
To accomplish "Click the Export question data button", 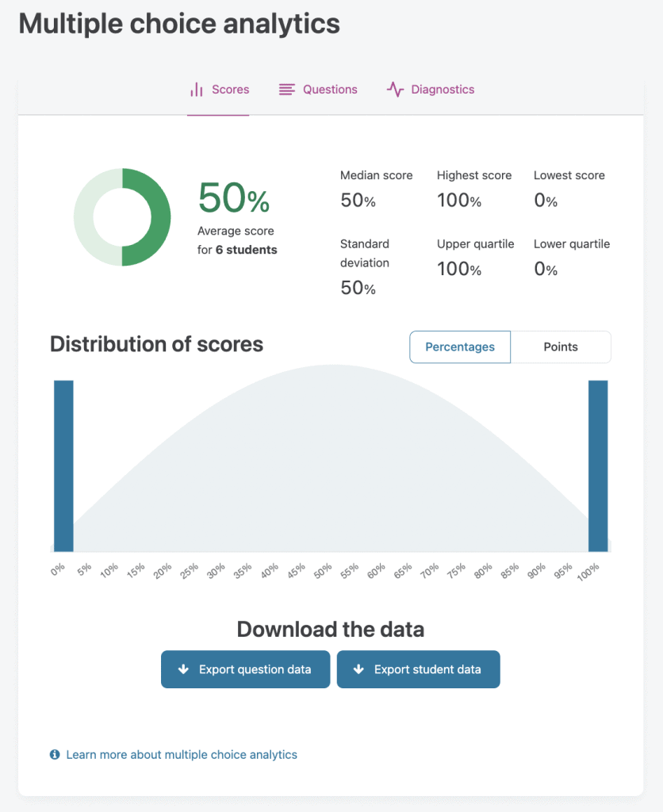I will [x=245, y=668].
